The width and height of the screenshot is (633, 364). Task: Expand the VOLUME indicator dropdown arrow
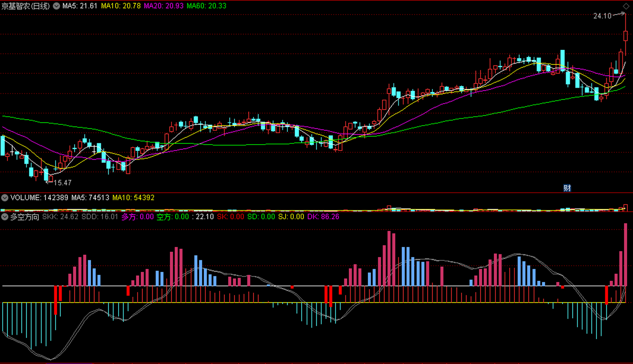coord(5,198)
